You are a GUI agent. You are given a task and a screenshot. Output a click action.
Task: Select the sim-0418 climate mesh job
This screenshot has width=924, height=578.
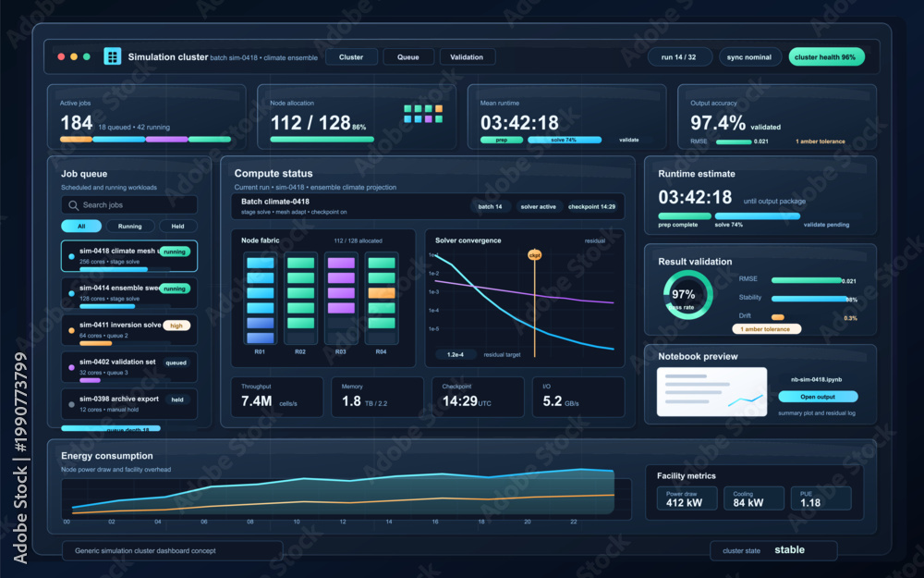click(x=129, y=256)
